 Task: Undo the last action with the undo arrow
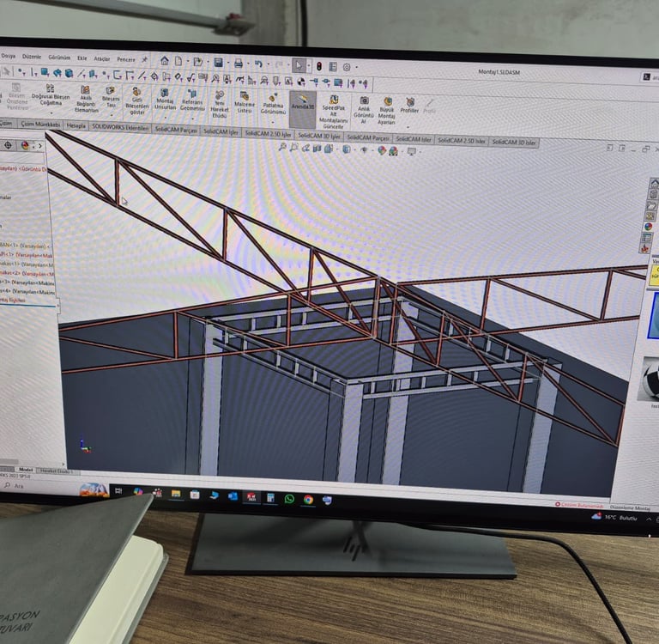click(258, 64)
